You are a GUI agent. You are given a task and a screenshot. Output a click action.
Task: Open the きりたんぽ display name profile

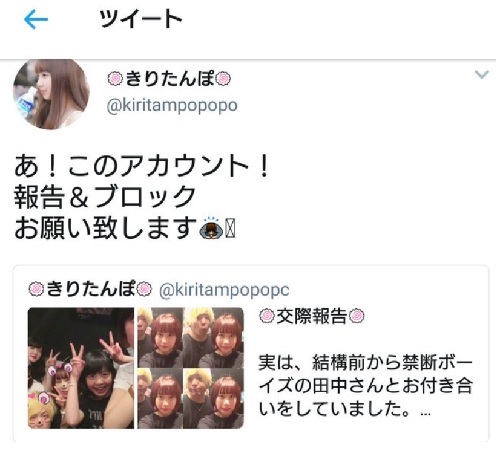coord(169,79)
